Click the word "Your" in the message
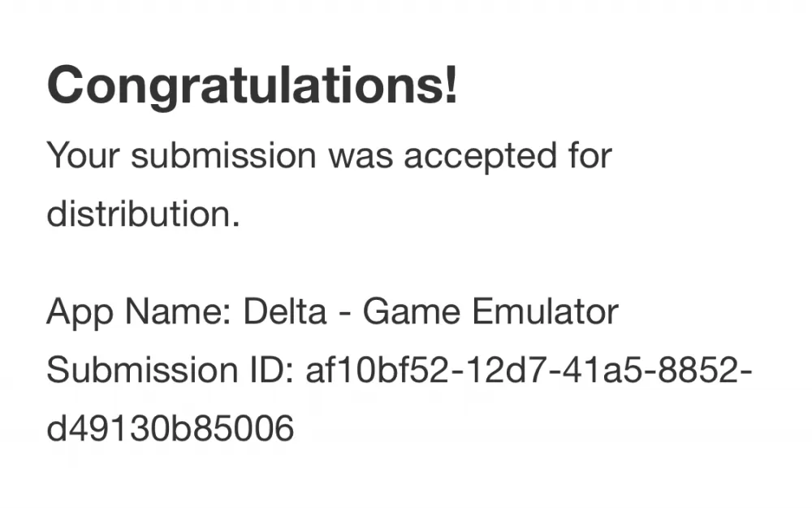Screen dimensions: 812x508 point(83,155)
